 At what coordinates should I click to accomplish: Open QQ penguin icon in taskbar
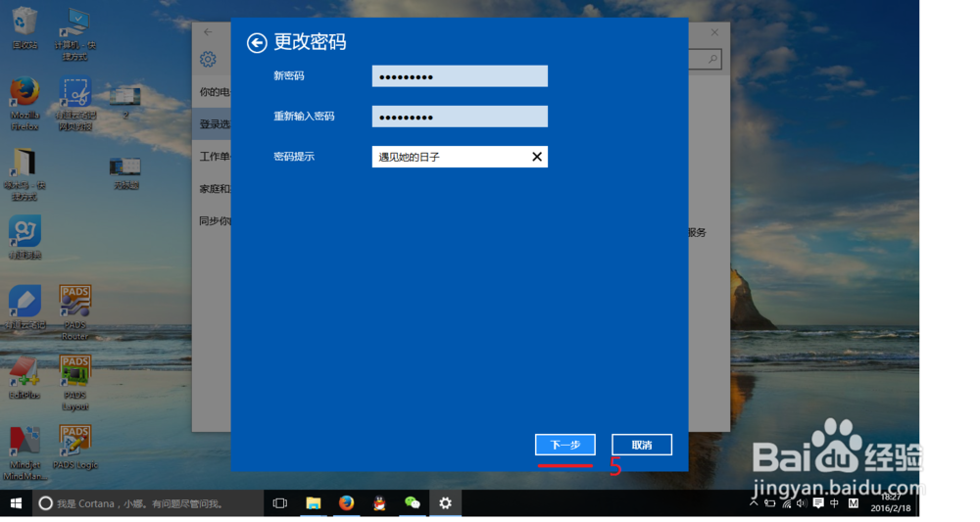point(379,503)
